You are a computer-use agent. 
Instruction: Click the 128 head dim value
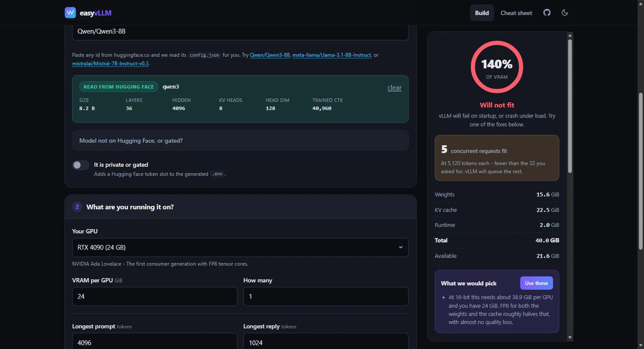[270, 108]
